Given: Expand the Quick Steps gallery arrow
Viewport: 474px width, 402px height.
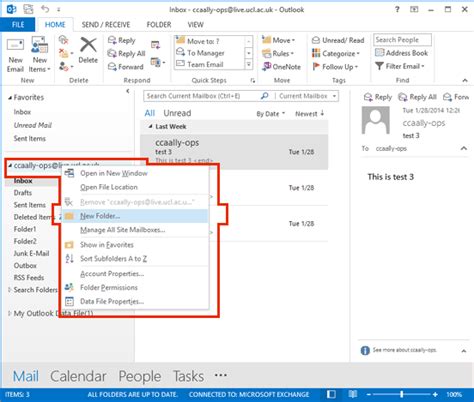Looking at the screenshot, I should tap(249, 64).
